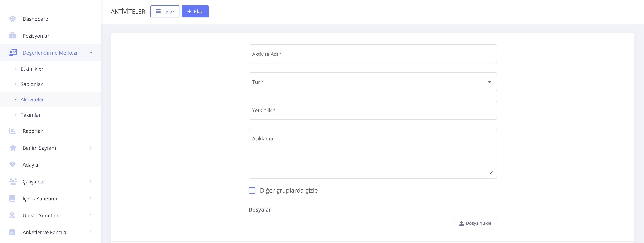This screenshot has width=644, height=243.
Task: Expand the Çalışanlar submenu arrow
Action: pos(91,181)
